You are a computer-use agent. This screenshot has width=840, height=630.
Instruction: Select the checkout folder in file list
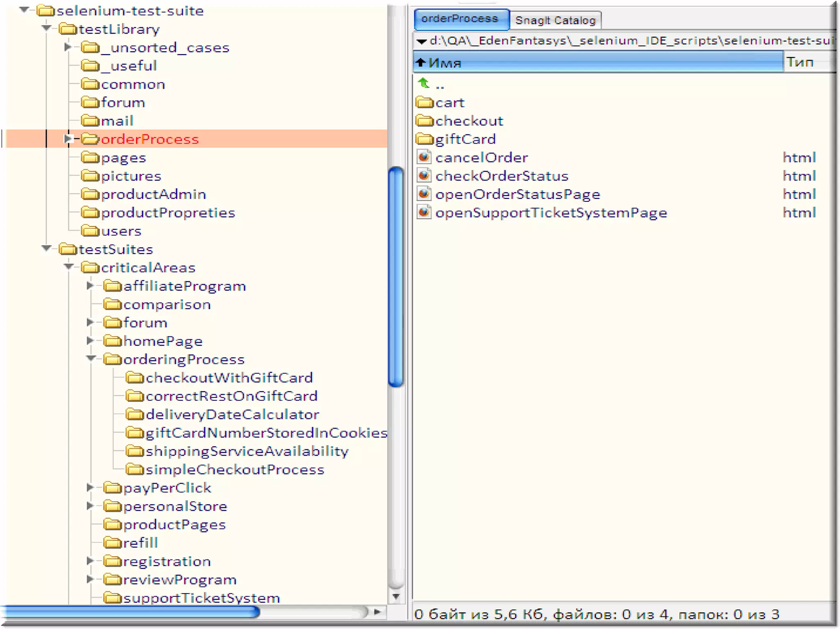(469, 121)
